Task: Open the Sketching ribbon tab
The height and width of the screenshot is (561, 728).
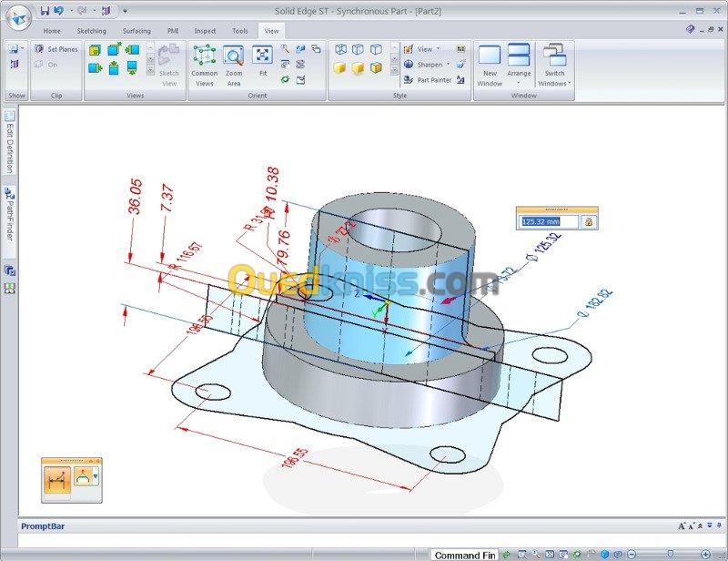Action: tap(92, 31)
